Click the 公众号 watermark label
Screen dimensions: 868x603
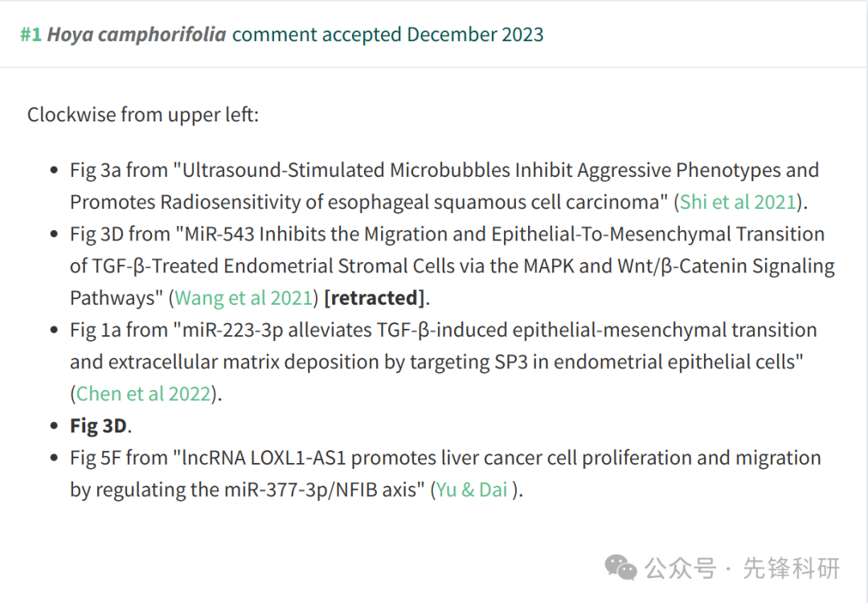pyautogui.click(x=681, y=568)
